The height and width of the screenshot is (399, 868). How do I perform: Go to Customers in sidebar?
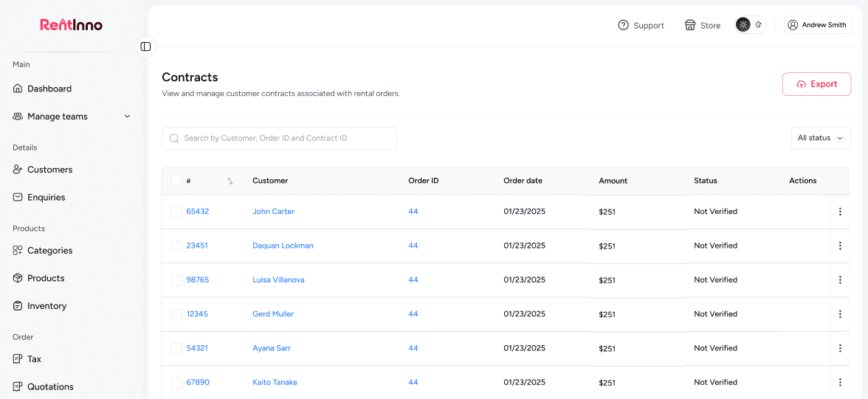pyautogui.click(x=50, y=170)
